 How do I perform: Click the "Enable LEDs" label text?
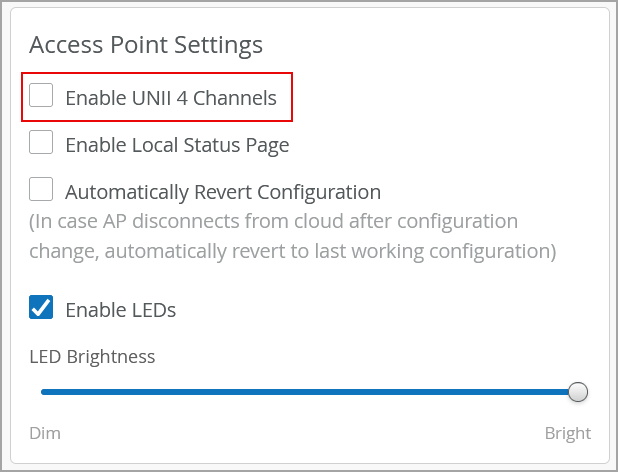coord(120,310)
